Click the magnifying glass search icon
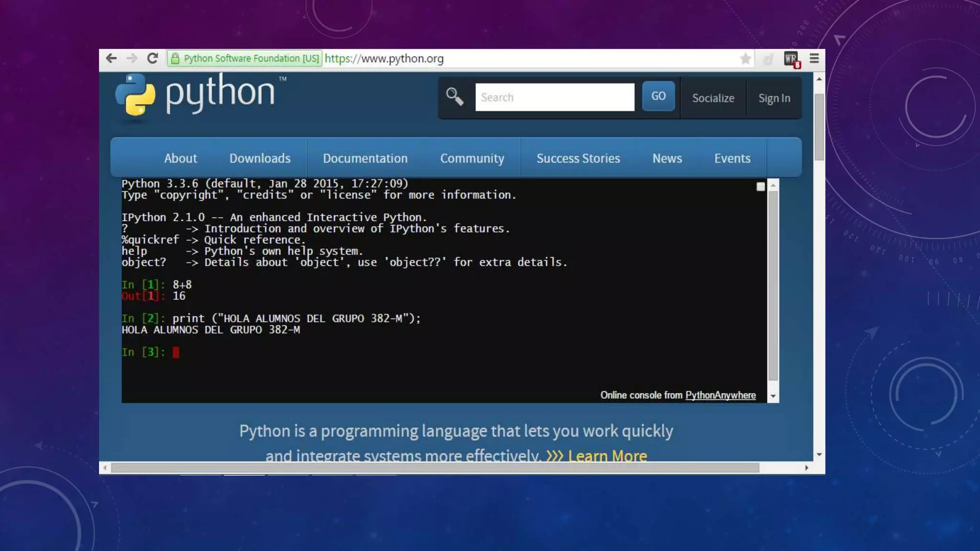Viewport: 980px width, 551px height. tap(455, 97)
